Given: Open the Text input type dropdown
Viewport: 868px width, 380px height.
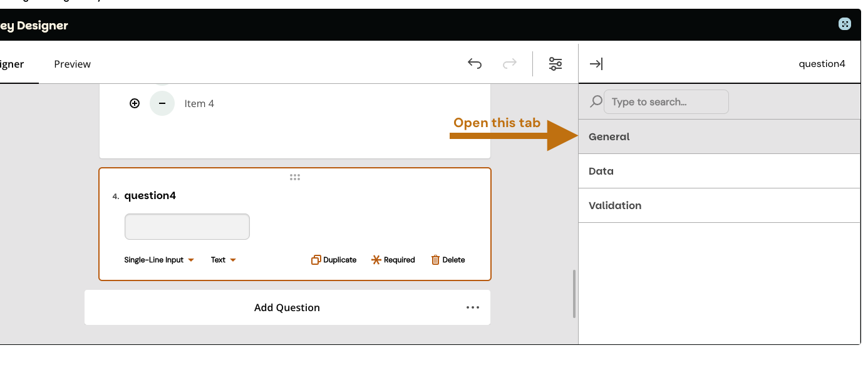Looking at the screenshot, I should [x=223, y=260].
